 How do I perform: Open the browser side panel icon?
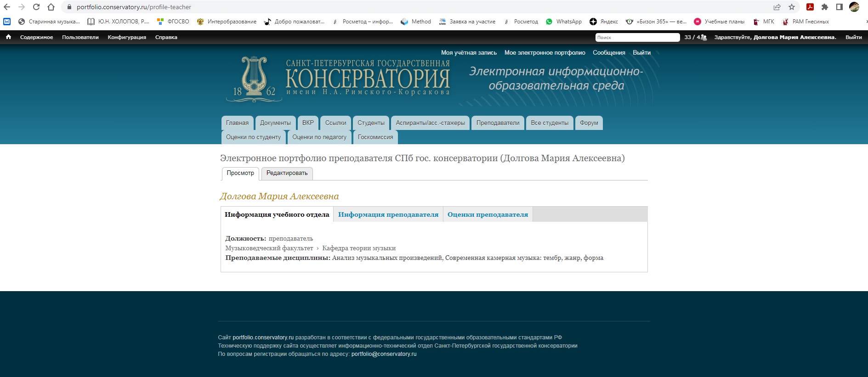point(839,7)
